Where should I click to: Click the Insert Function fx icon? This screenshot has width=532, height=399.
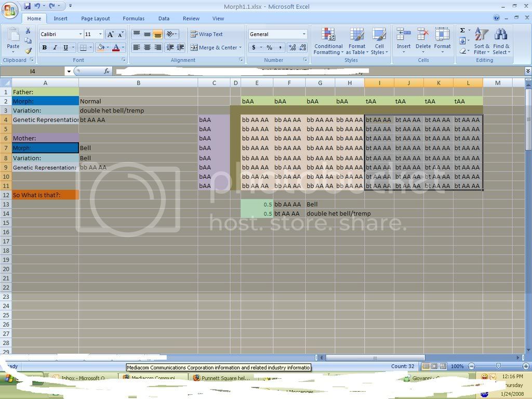107,71
